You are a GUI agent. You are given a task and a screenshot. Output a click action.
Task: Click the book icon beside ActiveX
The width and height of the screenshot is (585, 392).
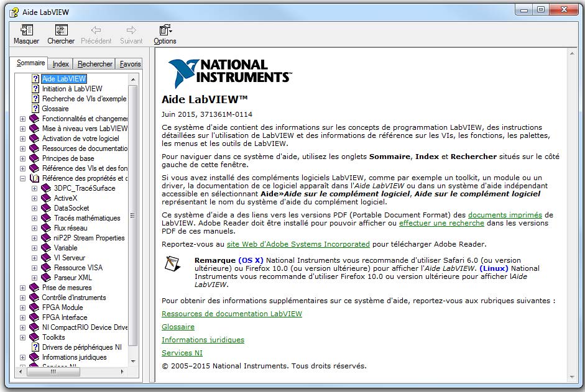pyautogui.click(x=46, y=198)
